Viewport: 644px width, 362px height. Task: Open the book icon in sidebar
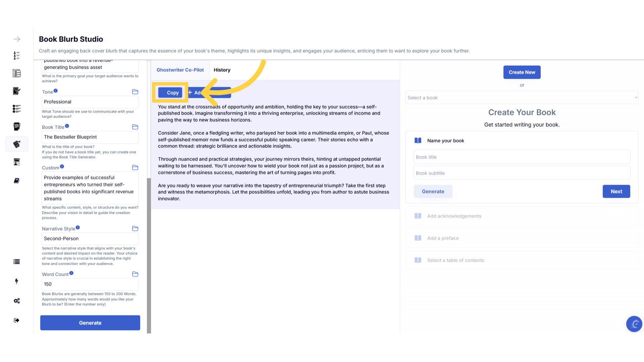pyautogui.click(x=16, y=181)
